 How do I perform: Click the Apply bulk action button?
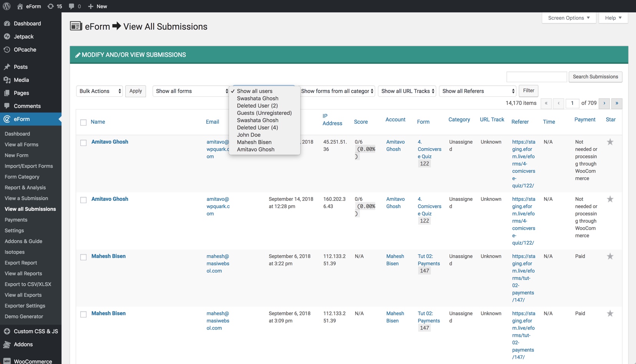pyautogui.click(x=136, y=91)
